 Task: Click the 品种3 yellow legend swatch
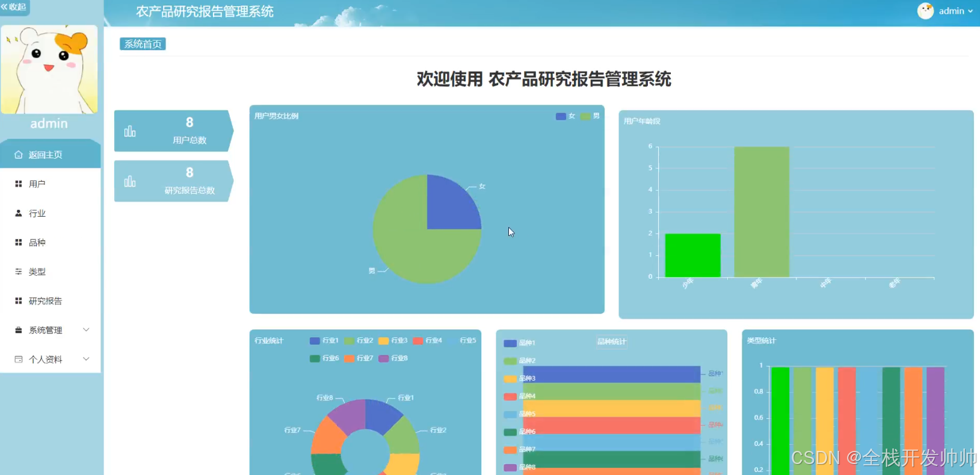[510, 379]
